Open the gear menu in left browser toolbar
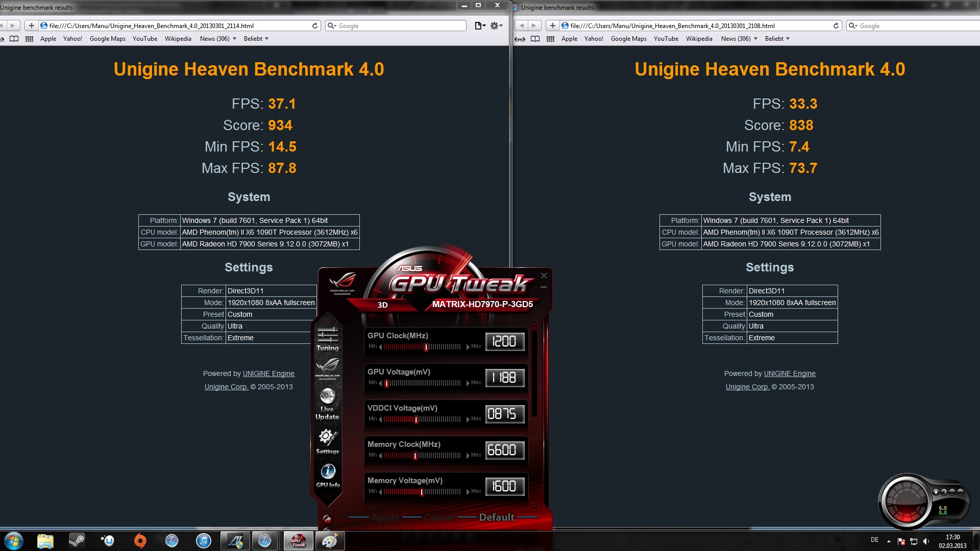This screenshot has height=551, width=980. (x=496, y=26)
